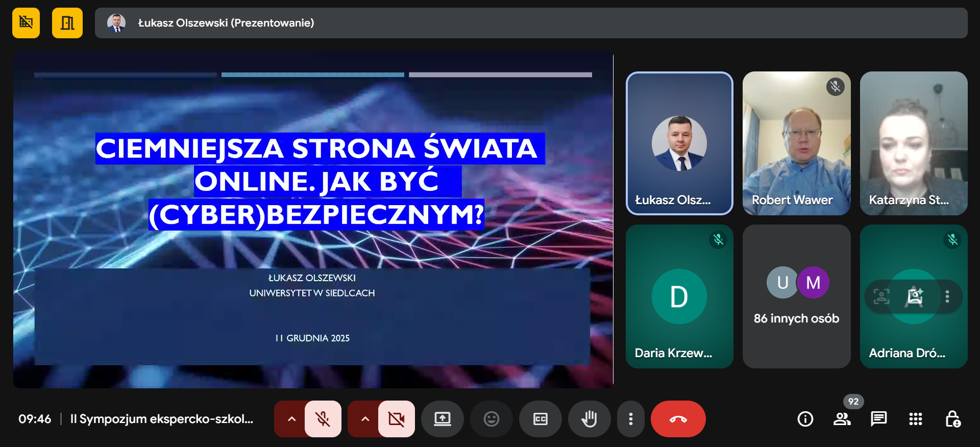Open more options three-dot menu in toolbar
The image size is (980, 447).
[631, 419]
